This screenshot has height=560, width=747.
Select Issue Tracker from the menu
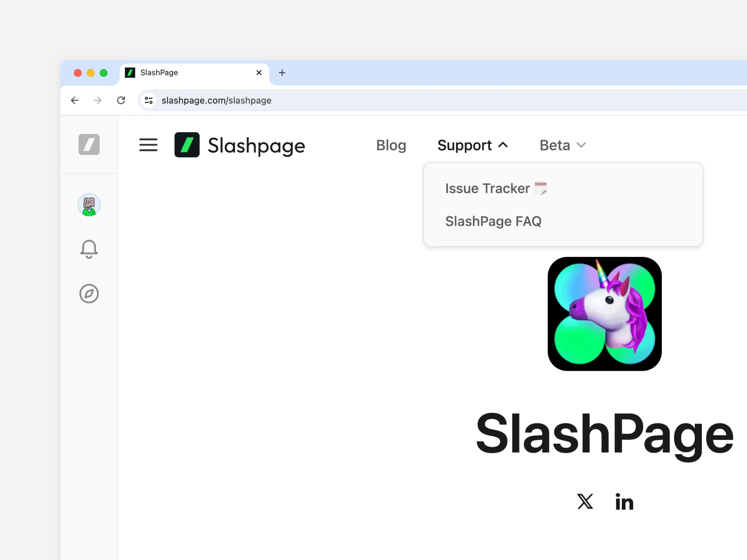pos(496,189)
